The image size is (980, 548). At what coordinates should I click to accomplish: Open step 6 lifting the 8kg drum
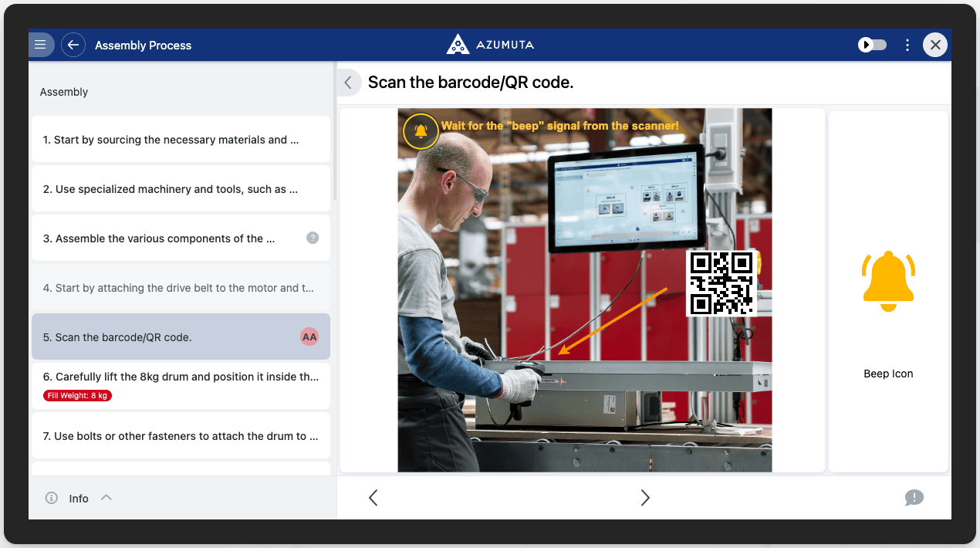(181, 377)
